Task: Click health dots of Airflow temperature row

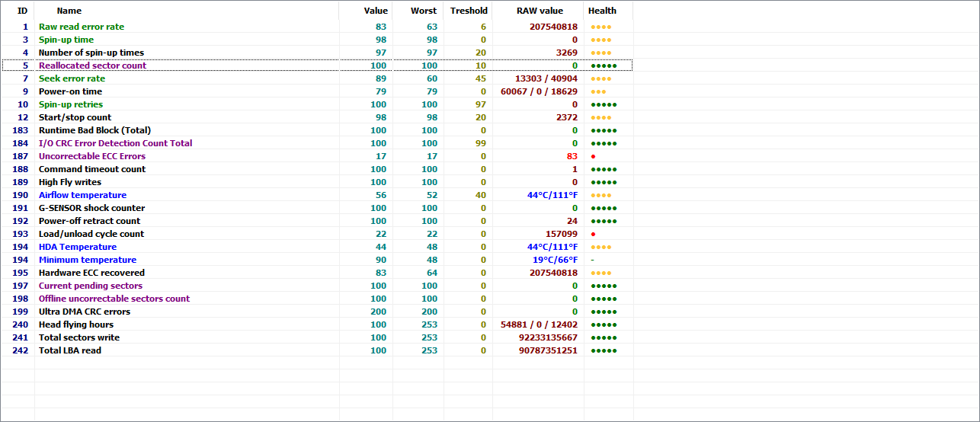Action: click(x=601, y=195)
